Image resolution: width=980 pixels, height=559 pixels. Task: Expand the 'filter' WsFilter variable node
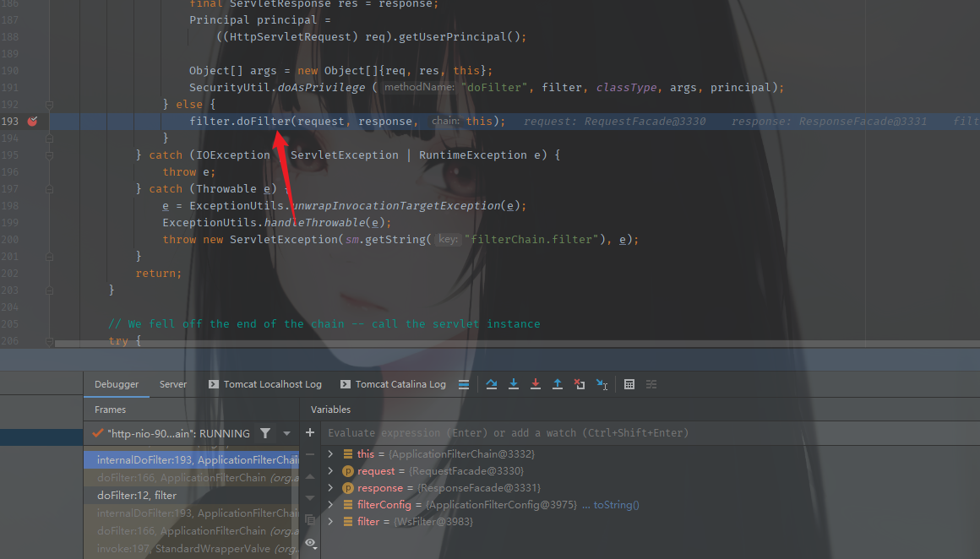point(330,522)
